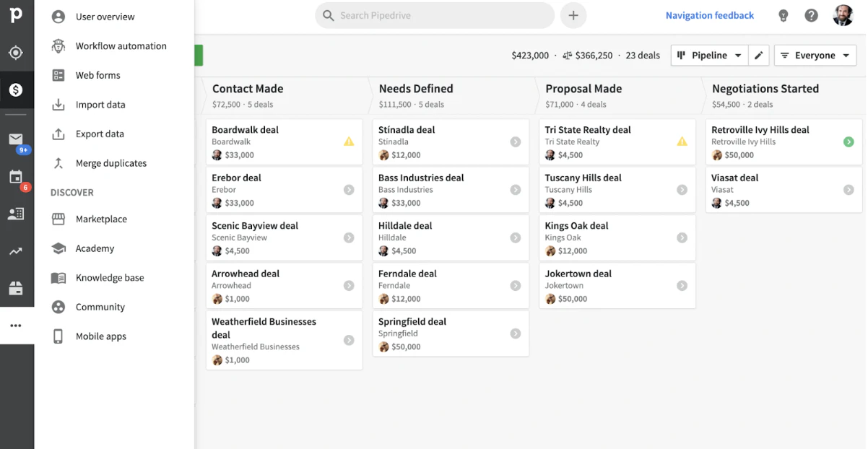
Task: Open Mobile apps menu item
Action: (x=114, y=336)
